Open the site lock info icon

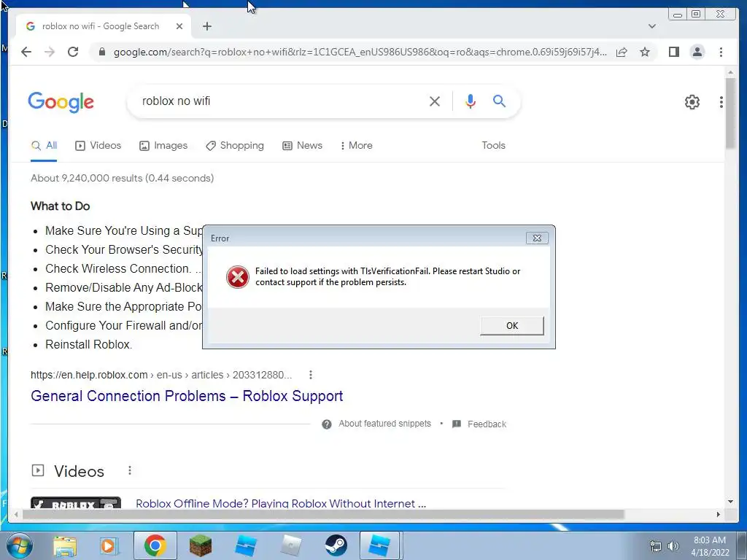pos(101,52)
